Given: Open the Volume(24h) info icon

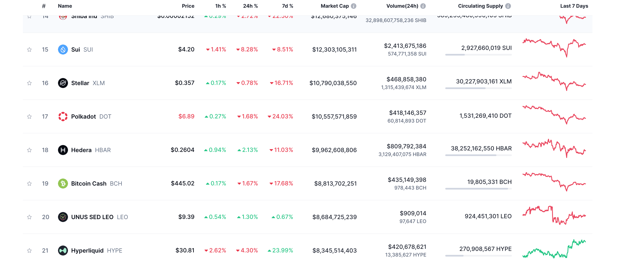Looking at the screenshot, I should pyautogui.click(x=423, y=6).
